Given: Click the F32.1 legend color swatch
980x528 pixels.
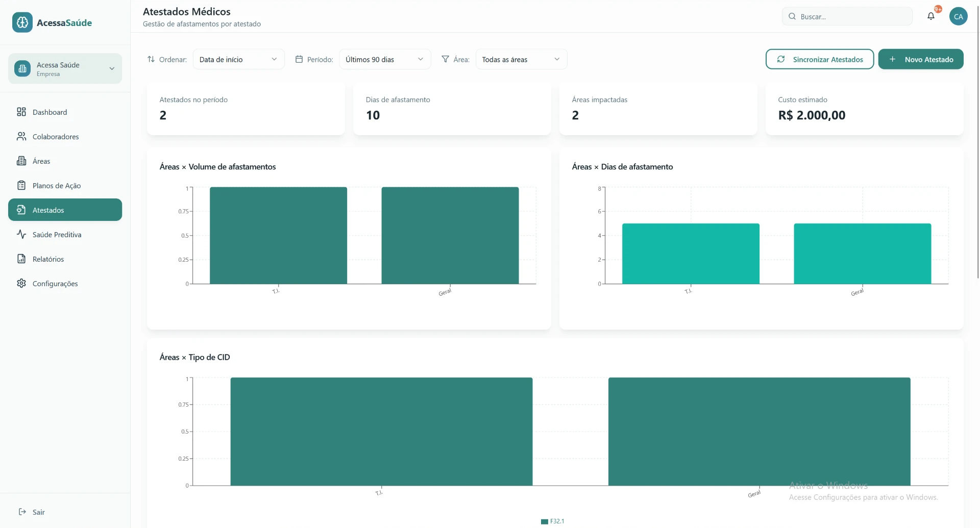Looking at the screenshot, I should (545, 521).
